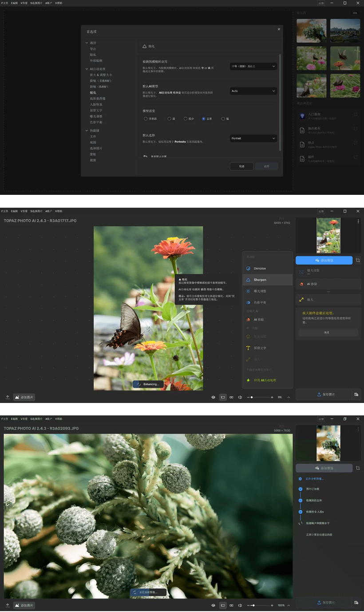Click the 取消 button in preferences dialog
This screenshot has height=612, width=364.
coord(241,166)
